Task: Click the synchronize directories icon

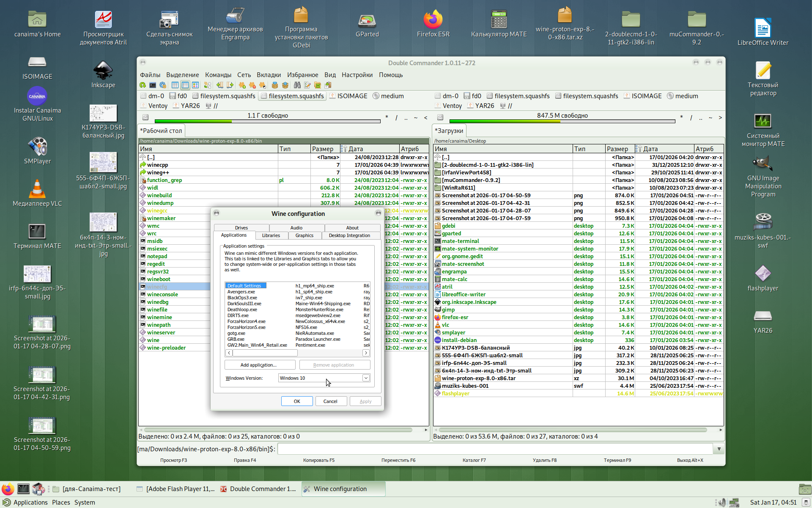Action: pyautogui.click(x=318, y=85)
